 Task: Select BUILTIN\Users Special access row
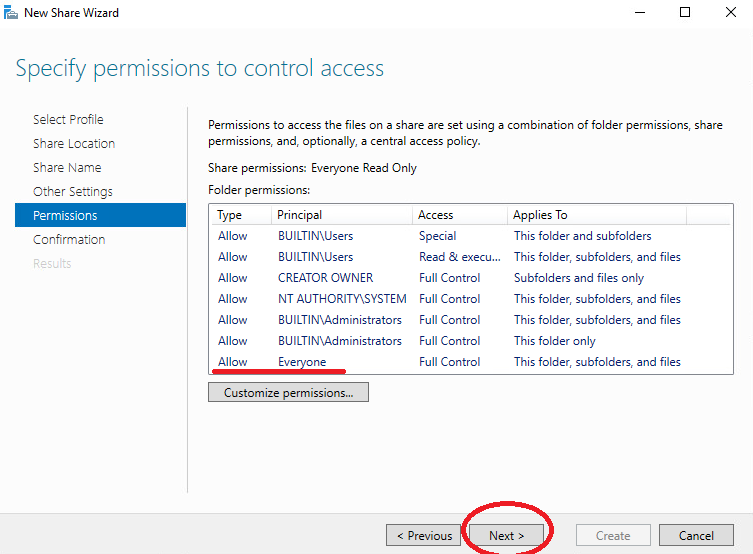pyautogui.click(x=471, y=236)
